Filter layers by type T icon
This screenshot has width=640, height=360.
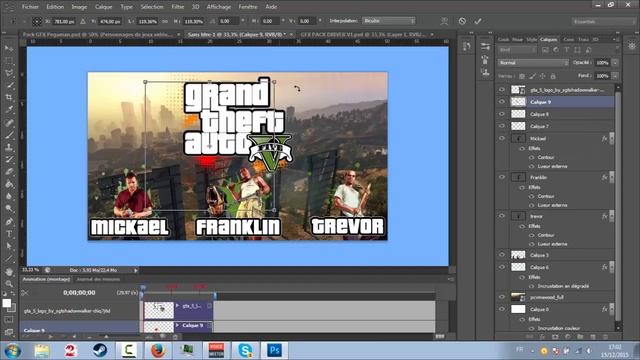coord(567,50)
